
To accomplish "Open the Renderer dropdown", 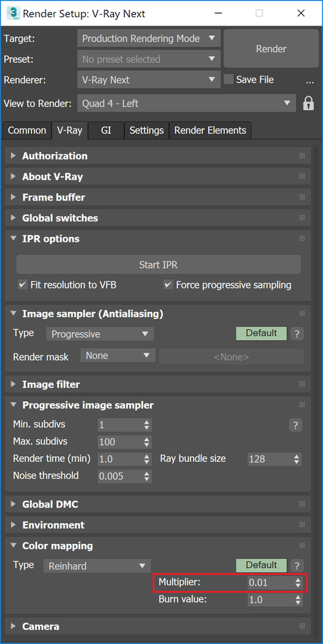I will tap(149, 80).
